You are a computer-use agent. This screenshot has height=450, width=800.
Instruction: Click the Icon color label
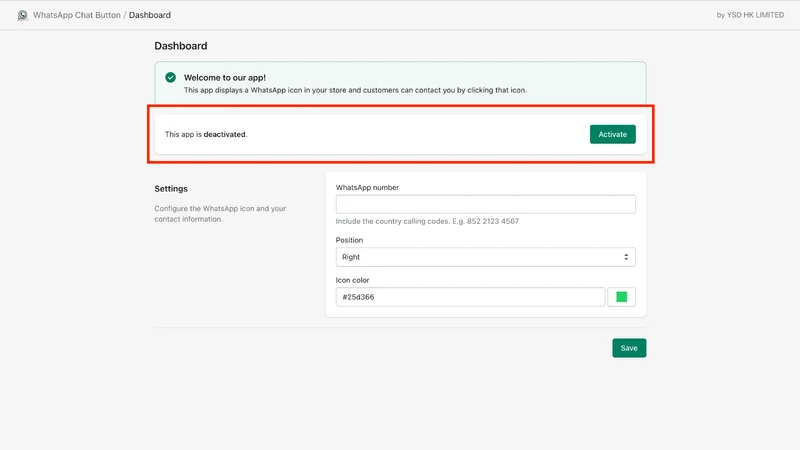click(352, 280)
